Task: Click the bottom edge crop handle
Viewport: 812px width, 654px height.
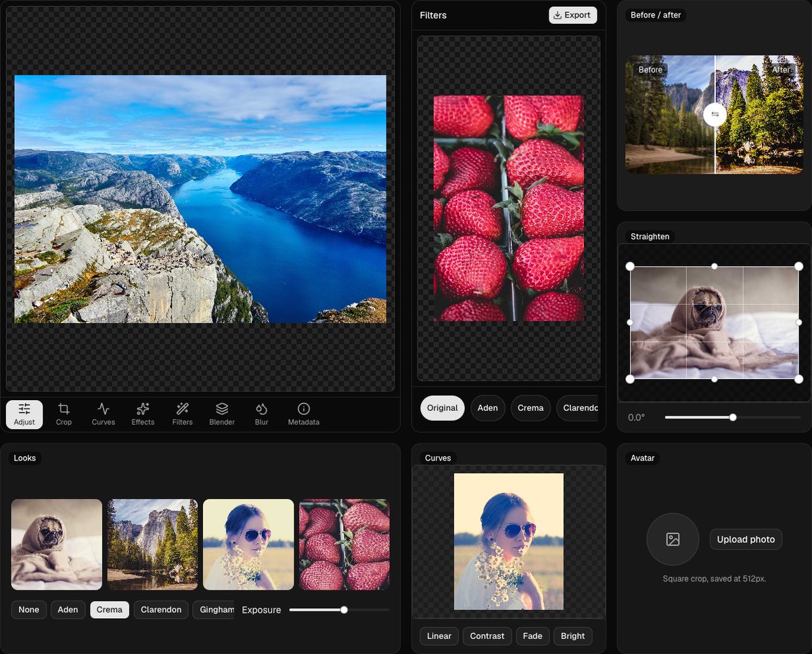Action: point(715,379)
